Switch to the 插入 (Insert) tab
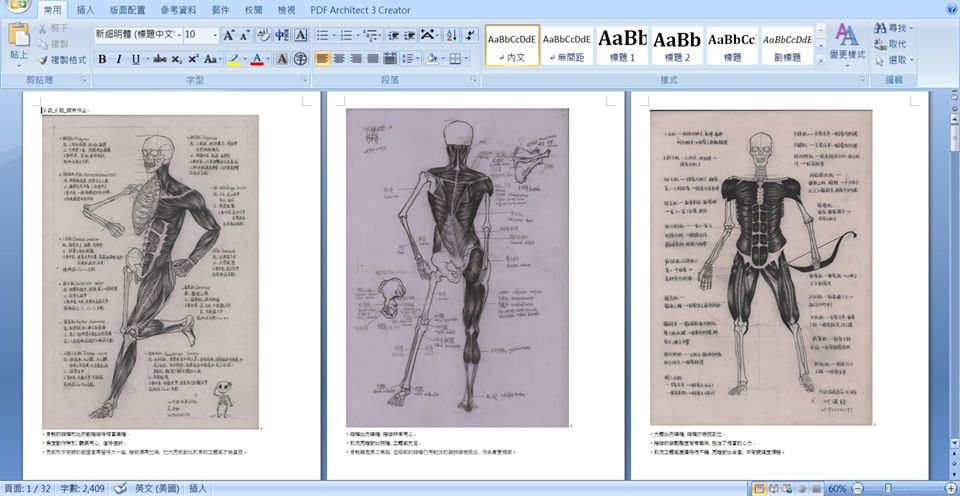The height and width of the screenshot is (496, 960). coord(86,10)
